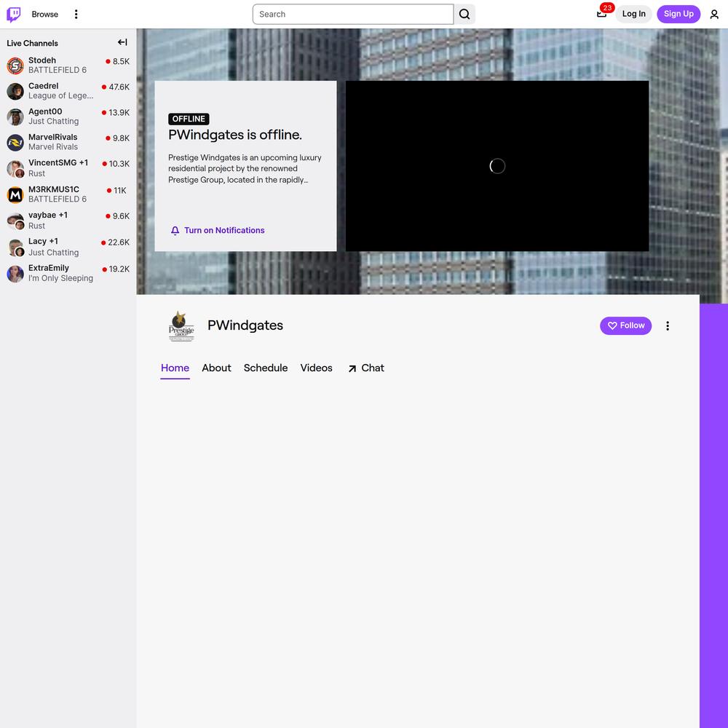Open the user account icon menu

(714, 15)
